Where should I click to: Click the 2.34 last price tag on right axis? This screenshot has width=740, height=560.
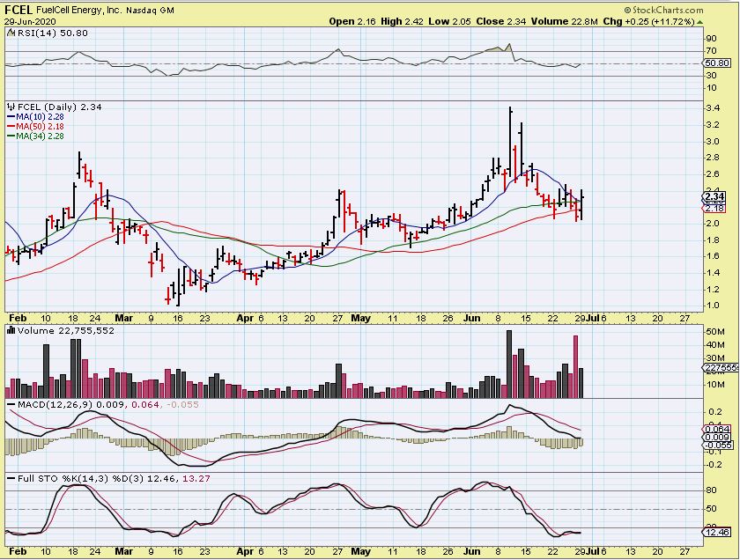pos(715,196)
